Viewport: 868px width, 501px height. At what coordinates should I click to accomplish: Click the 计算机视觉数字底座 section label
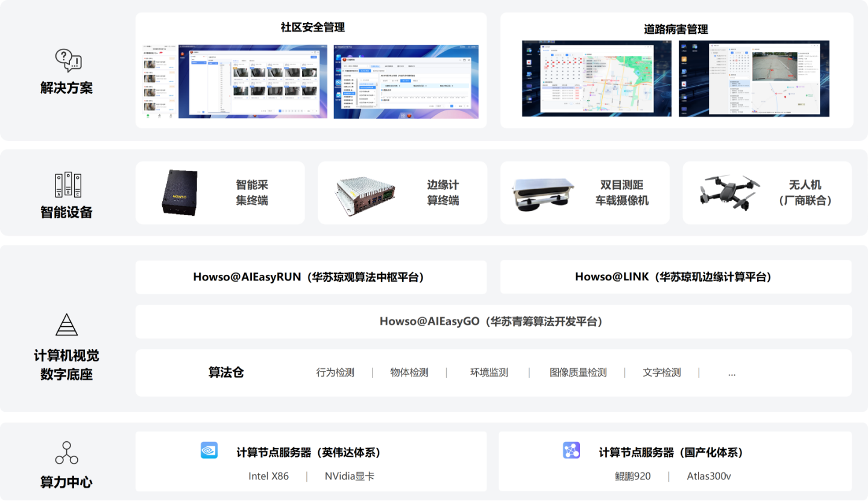tap(66, 365)
